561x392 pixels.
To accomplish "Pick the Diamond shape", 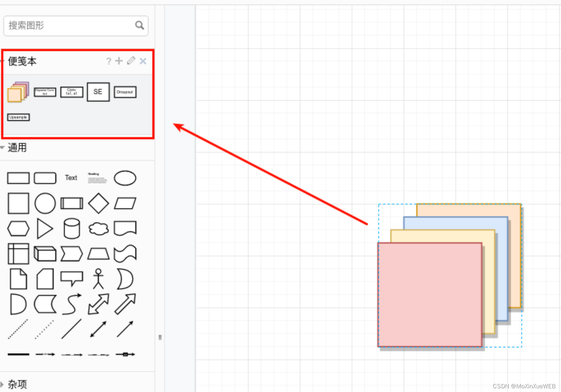I will click(98, 203).
